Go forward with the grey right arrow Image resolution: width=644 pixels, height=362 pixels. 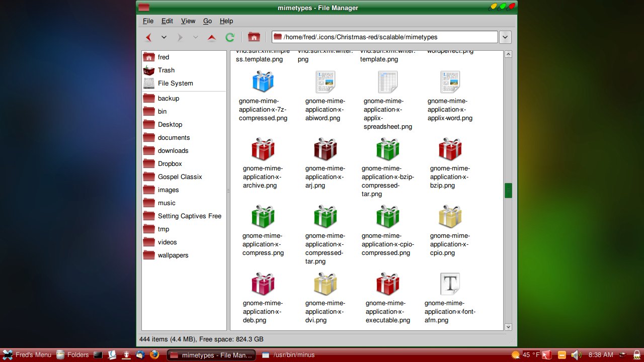coord(180,37)
